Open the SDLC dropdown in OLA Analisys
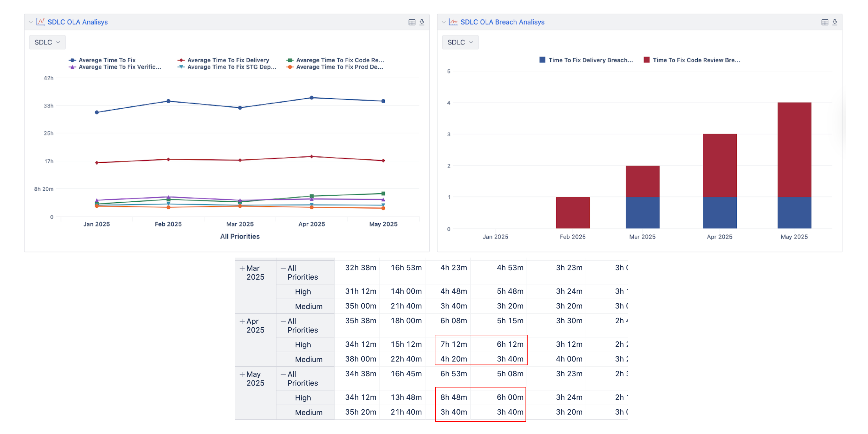868x434 pixels. click(x=47, y=42)
